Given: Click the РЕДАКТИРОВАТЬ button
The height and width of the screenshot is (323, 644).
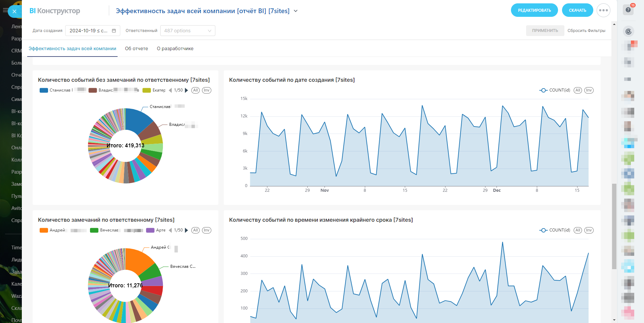Looking at the screenshot, I should click(x=534, y=10).
